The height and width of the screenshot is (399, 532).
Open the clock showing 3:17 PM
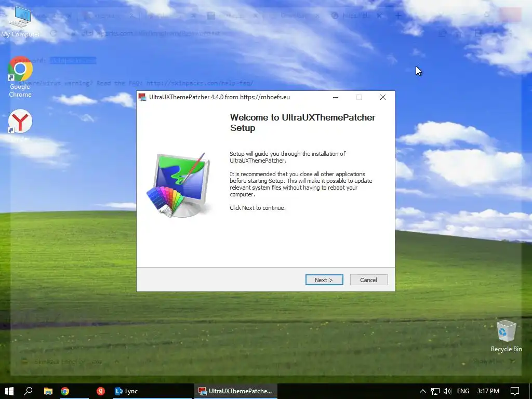click(488, 391)
